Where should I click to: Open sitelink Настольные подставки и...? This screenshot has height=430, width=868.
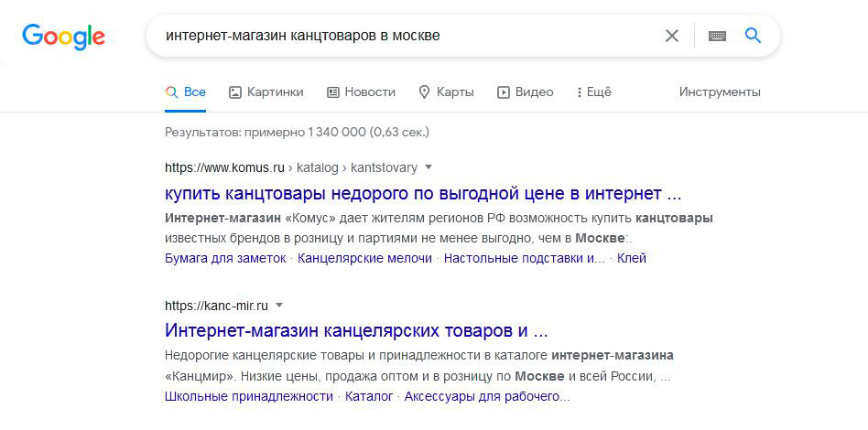pos(525,258)
